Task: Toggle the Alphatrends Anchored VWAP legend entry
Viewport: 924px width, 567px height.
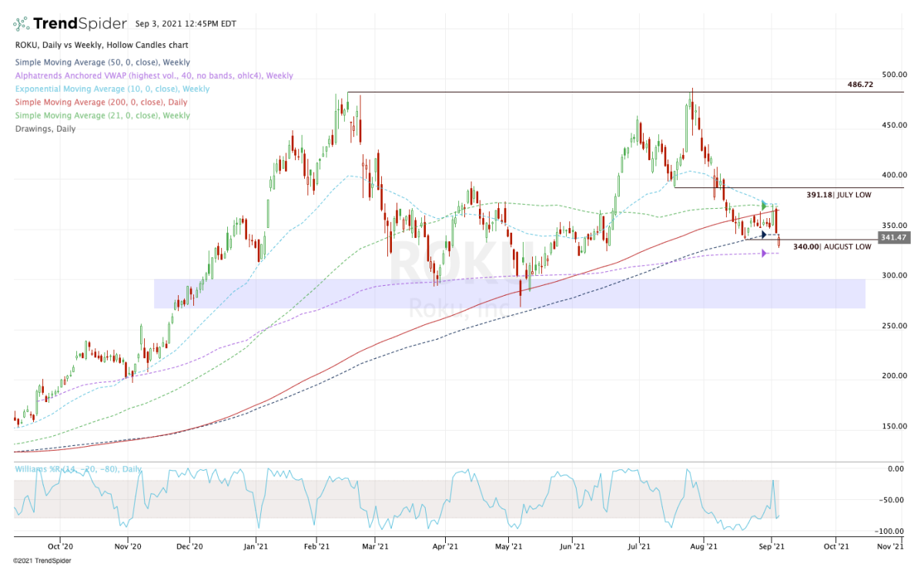Action: click(x=153, y=75)
